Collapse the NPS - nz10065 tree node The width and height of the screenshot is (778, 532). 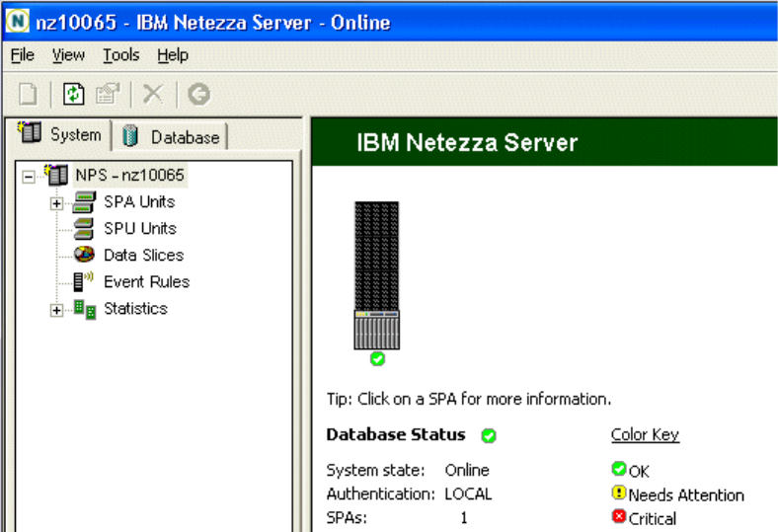pos(29,177)
